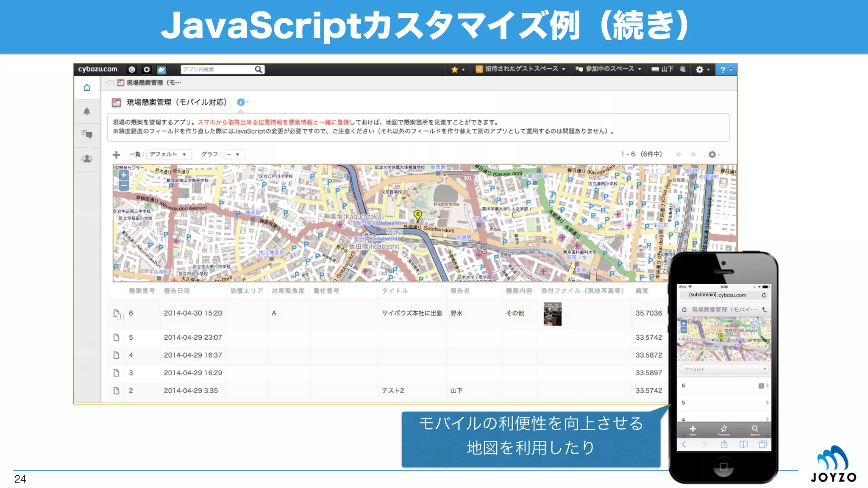
Task: Click the アプリ内検索 search field
Action: (x=217, y=69)
